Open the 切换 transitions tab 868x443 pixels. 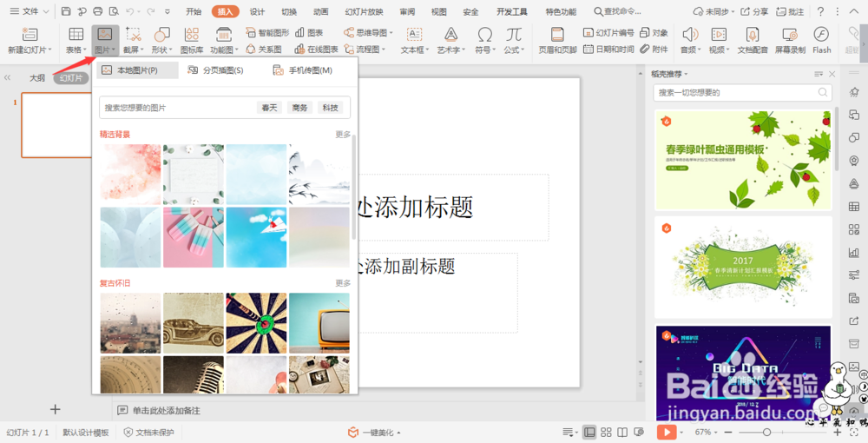point(289,11)
